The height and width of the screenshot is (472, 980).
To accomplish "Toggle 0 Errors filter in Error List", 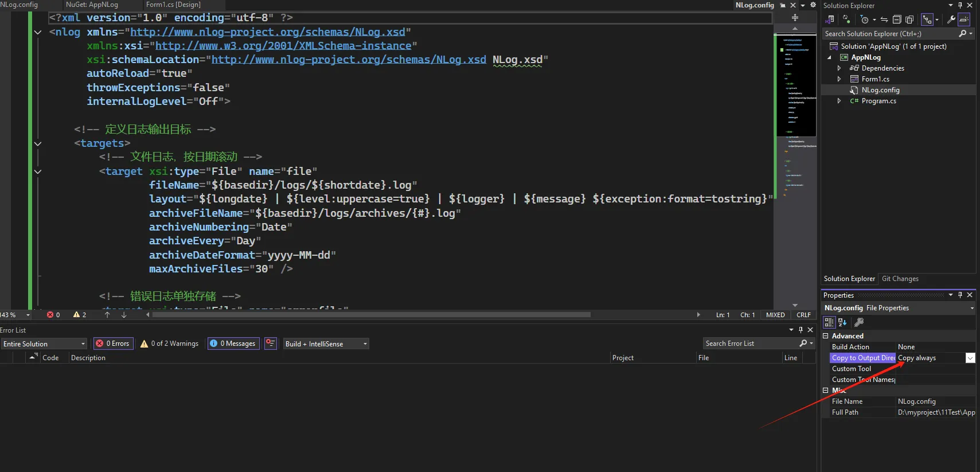I will [113, 344].
